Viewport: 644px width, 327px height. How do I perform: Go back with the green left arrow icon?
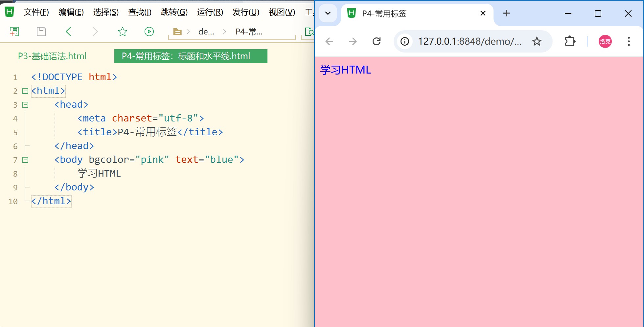click(x=68, y=32)
